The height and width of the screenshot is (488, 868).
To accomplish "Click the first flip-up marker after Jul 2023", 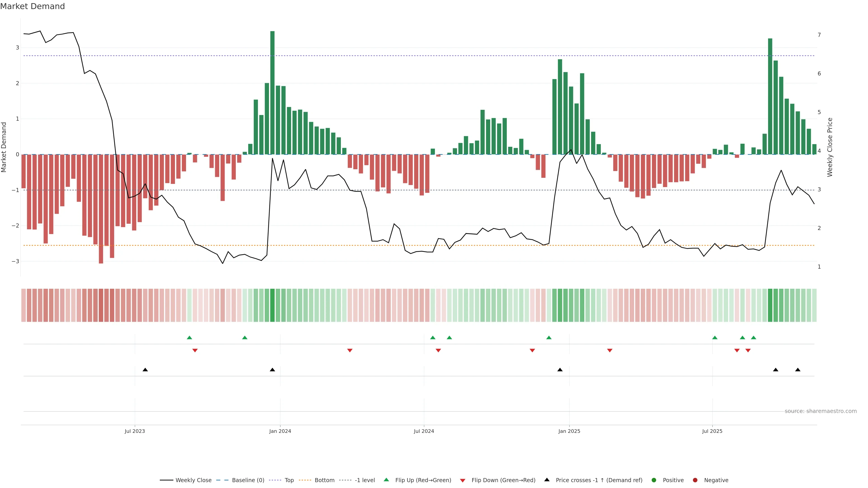I will coord(189,338).
